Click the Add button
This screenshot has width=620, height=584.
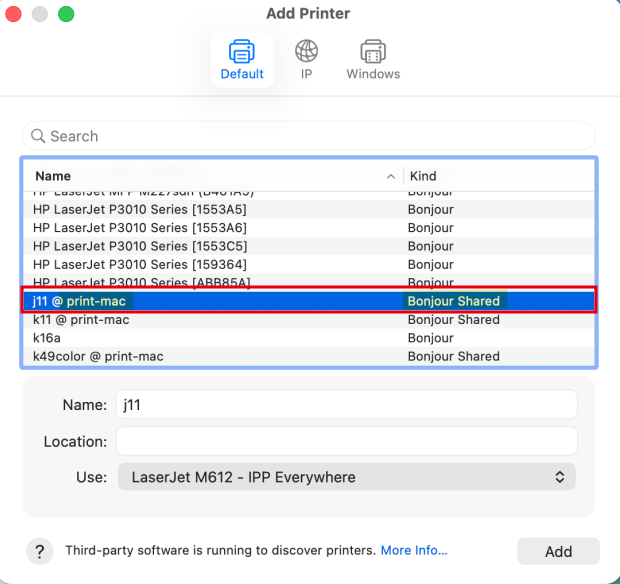558,551
